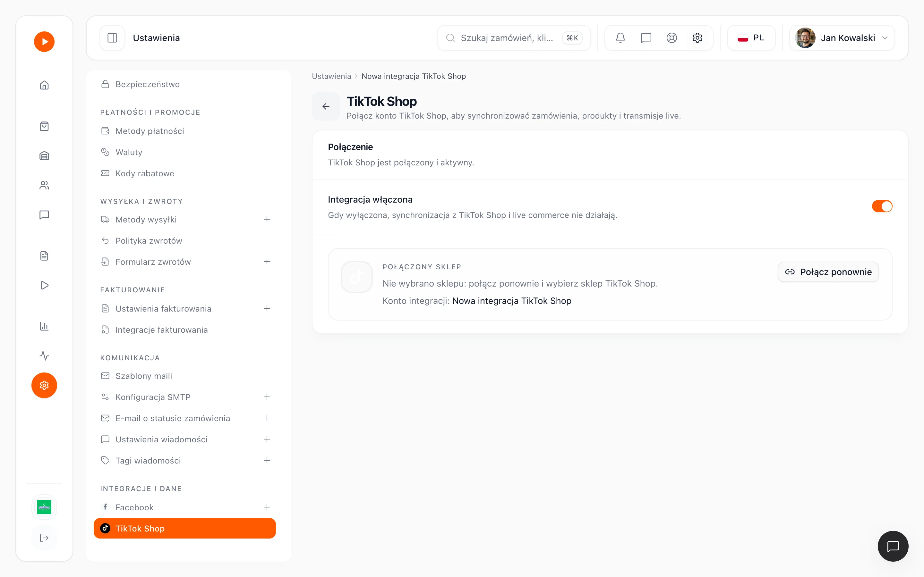924x577 pixels.
Task: Open the customers icon in left rail
Action: pos(44,185)
